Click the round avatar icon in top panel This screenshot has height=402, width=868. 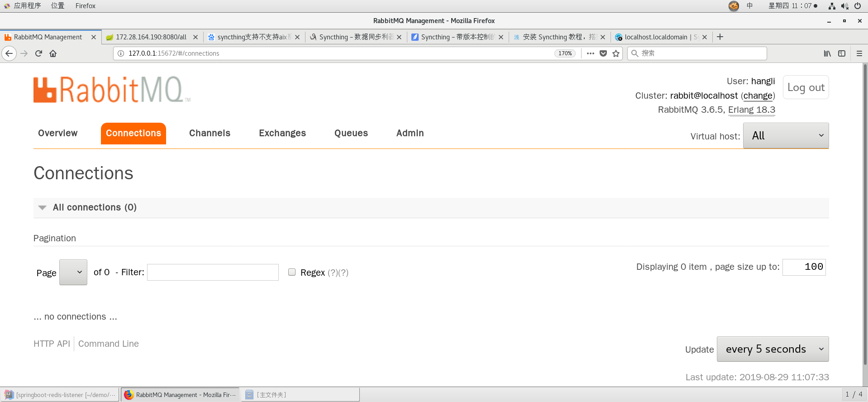(734, 6)
